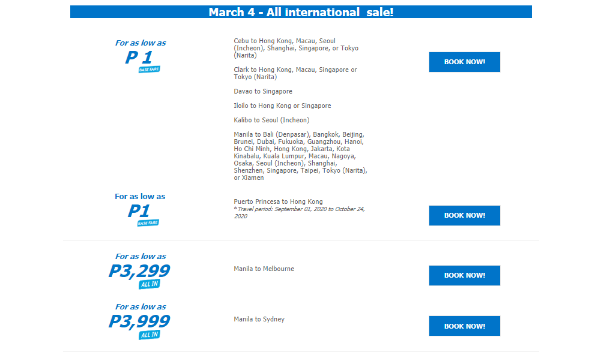
Task: Click the March 4 All international sale banner
Action: click(301, 12)
